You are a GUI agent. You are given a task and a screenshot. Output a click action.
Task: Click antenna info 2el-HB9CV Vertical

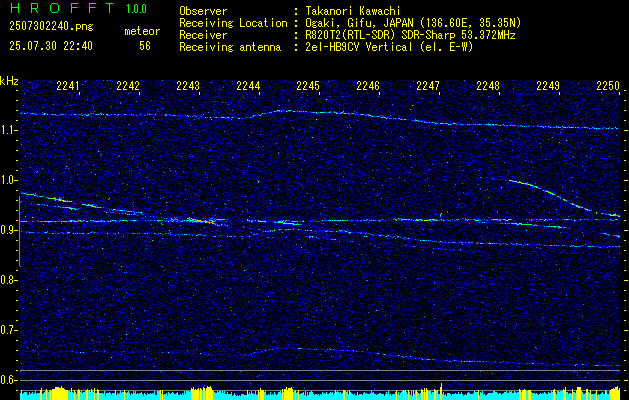click(x=357, y=47)
